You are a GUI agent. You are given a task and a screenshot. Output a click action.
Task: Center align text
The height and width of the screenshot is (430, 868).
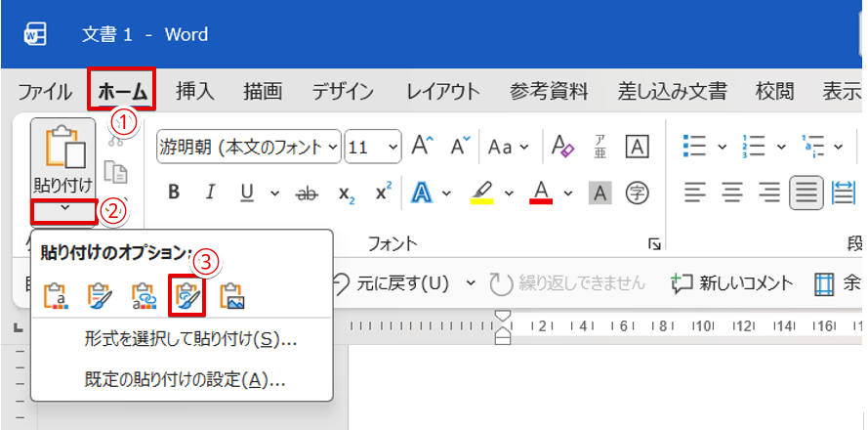click(x=732, y=193)
